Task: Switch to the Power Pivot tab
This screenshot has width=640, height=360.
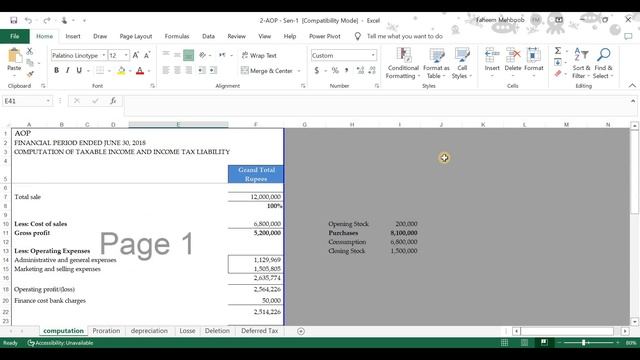Action: click(x=324, y=36)
